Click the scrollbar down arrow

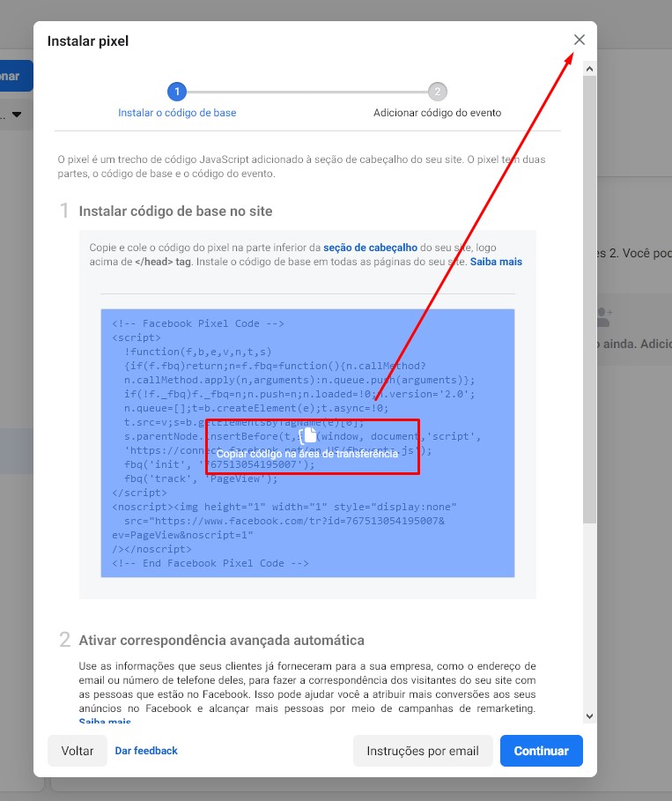click(x=589, y=716)
